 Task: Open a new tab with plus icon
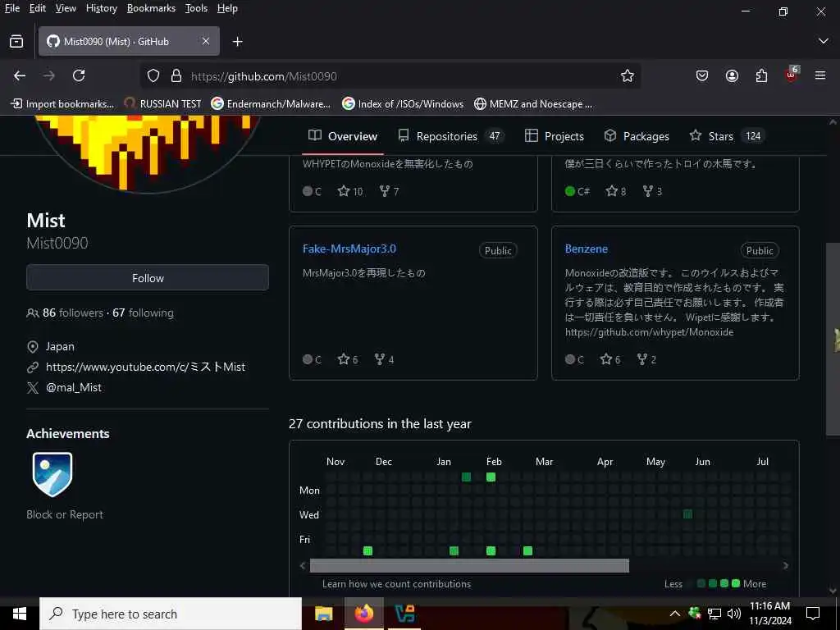click(x=237, y=41)
